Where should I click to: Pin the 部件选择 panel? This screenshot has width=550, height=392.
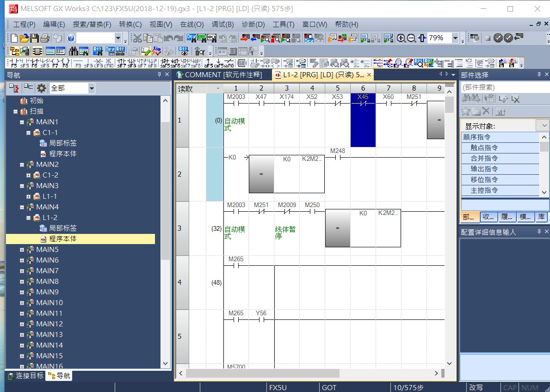coord(539,75)
